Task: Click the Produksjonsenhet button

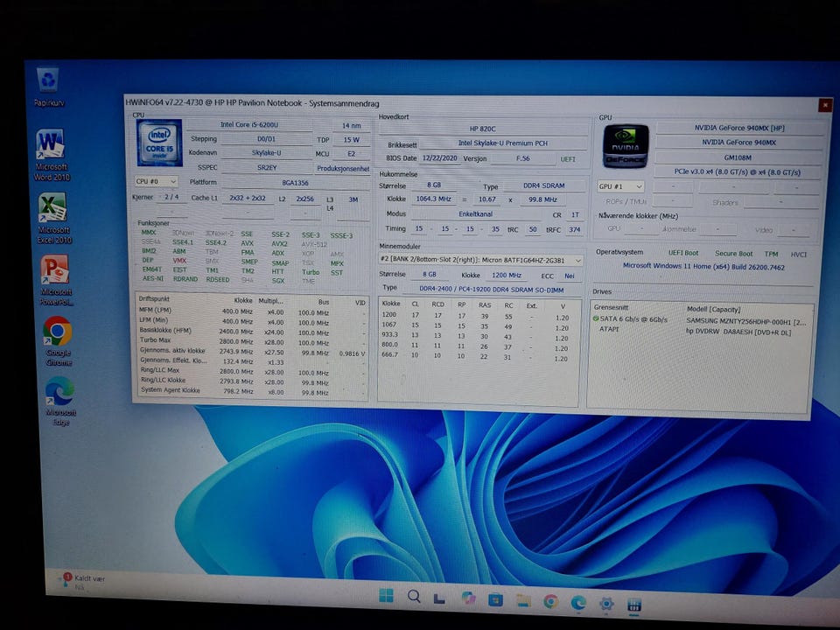Action: (342, 169)
